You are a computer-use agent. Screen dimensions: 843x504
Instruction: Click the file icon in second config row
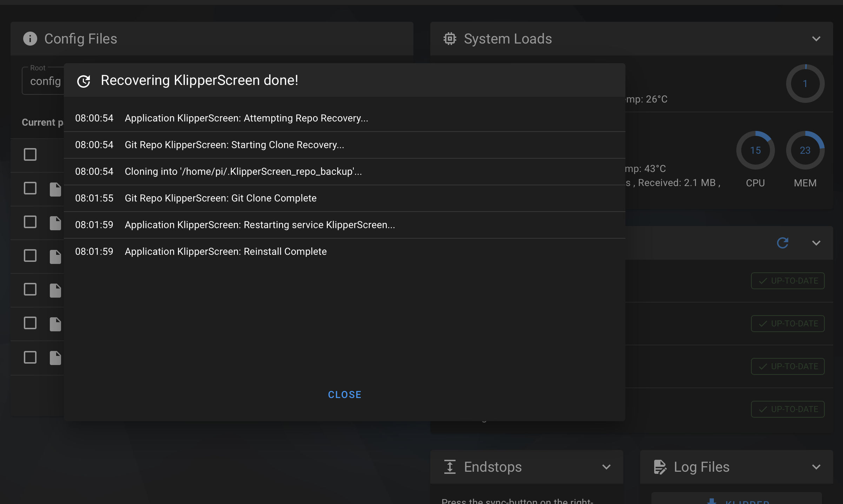coord(55,189)
